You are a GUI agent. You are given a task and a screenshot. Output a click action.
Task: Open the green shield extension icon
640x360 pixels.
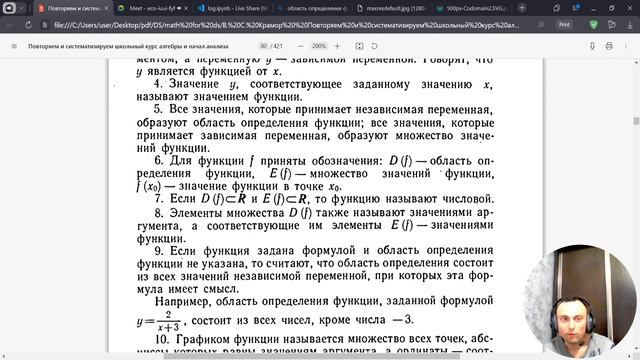click(593, 25)
